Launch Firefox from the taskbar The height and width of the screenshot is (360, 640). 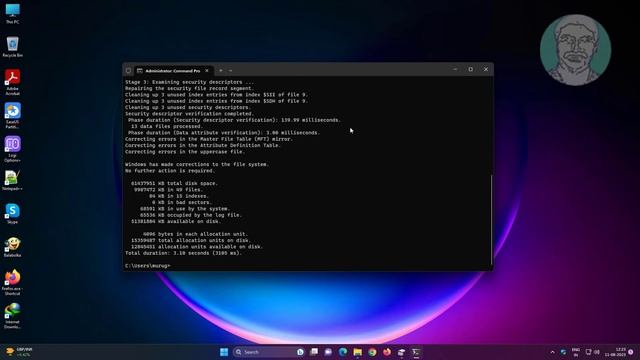tap(387, 352)
